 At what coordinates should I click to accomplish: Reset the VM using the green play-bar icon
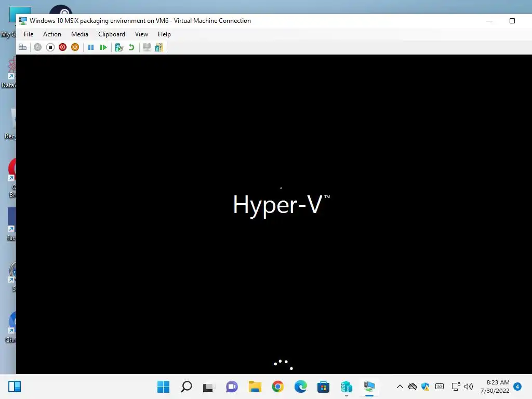pos(103,47)
